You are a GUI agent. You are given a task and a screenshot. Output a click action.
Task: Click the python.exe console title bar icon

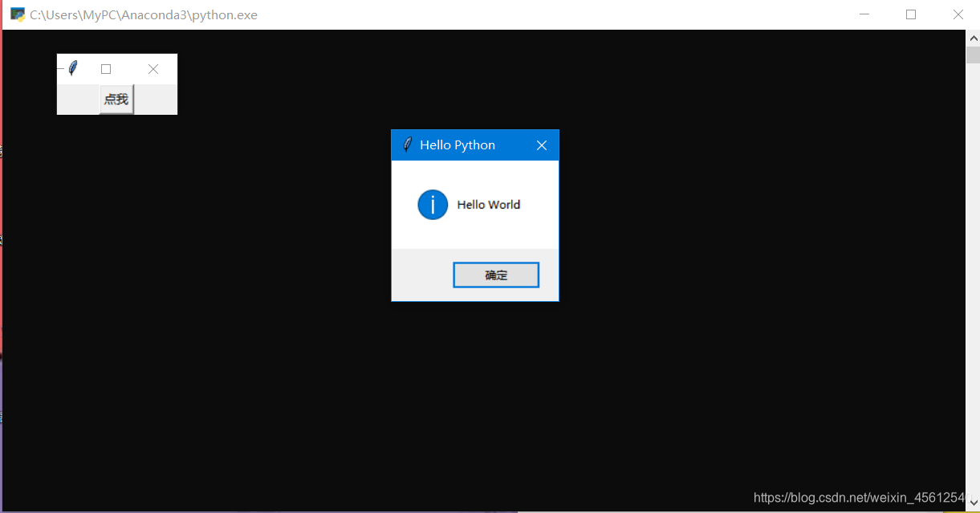18,14
